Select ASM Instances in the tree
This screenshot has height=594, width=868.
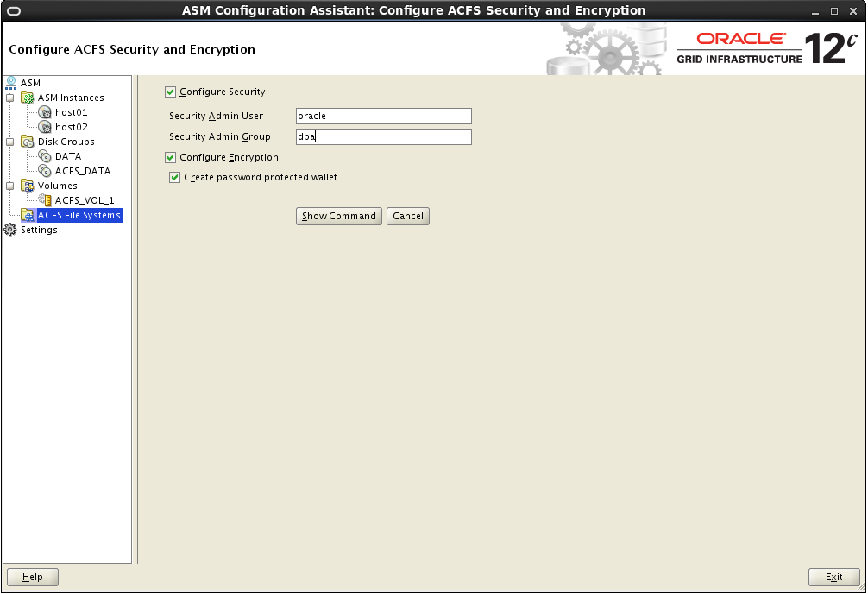tap(71, 98)
